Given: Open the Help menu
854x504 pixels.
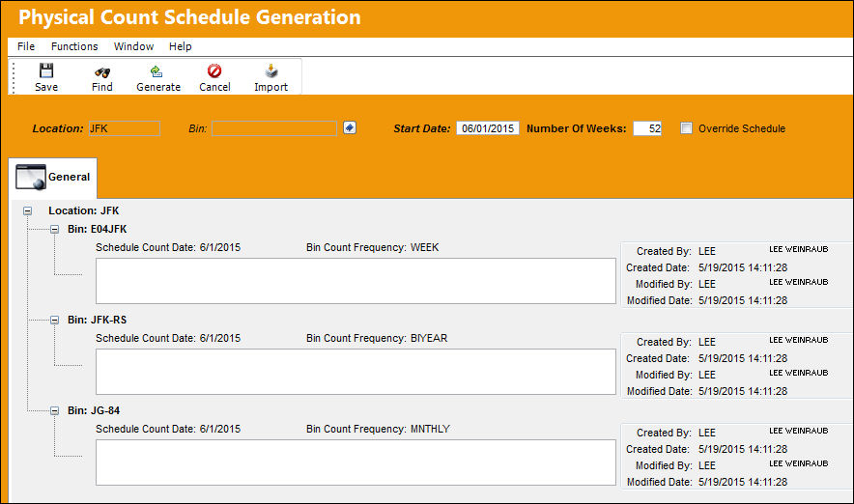Looking at the screenshot, I should [x=181, y=46].
